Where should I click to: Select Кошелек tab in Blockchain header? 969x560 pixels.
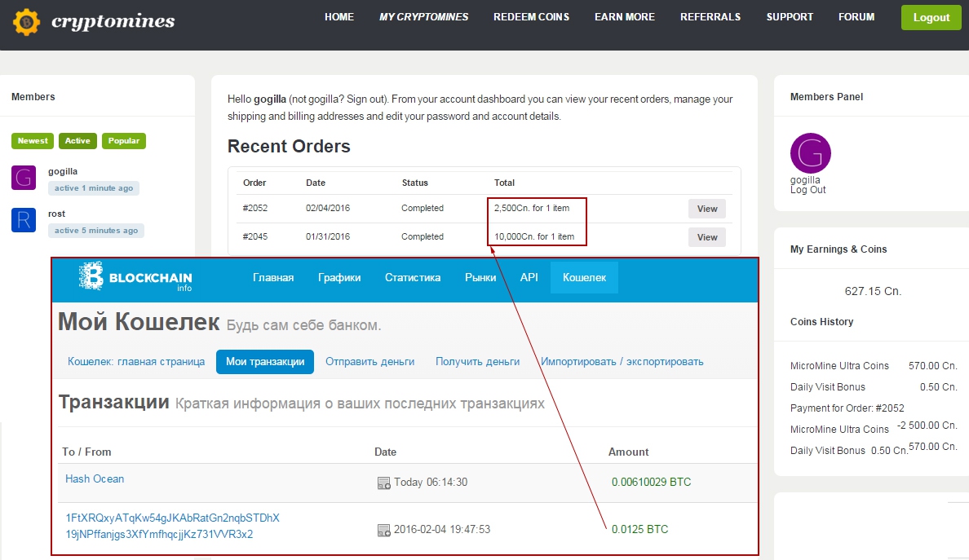coord(584,278)
